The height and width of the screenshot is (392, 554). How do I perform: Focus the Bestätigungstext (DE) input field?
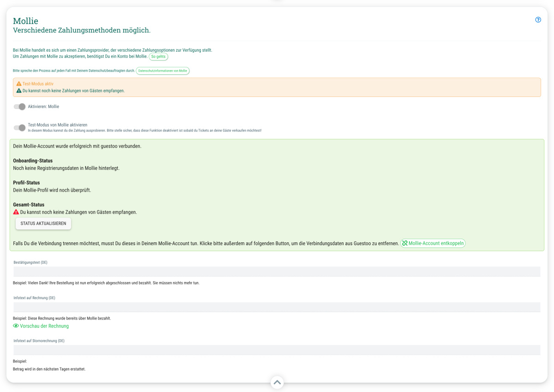coord(277,271)
